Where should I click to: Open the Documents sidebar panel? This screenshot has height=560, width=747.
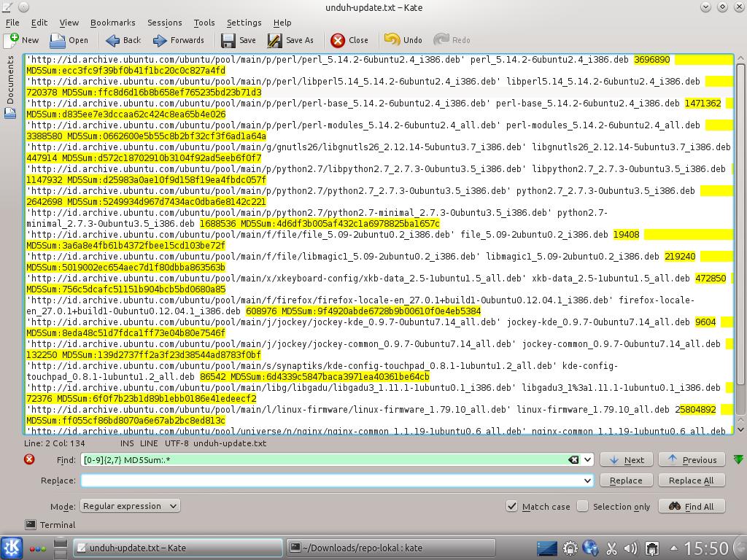click(x=9, y=80)
